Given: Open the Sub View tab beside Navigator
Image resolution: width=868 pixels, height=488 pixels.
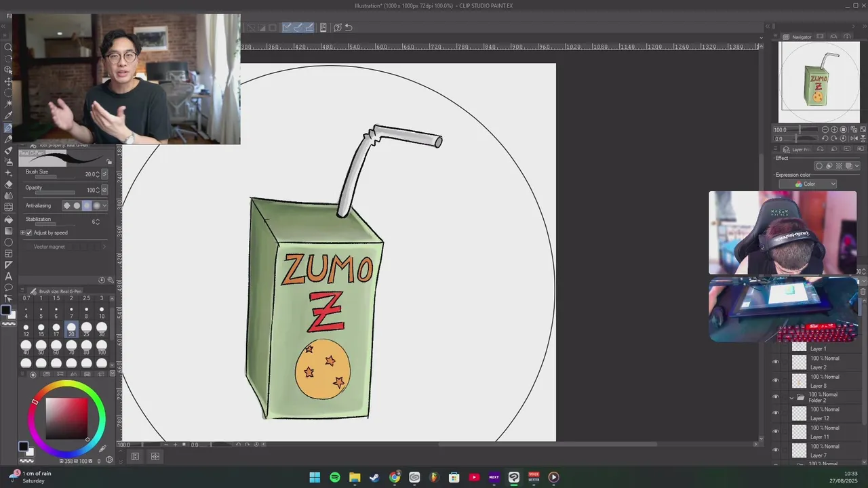Looking at the screenshot, I should (x=820, y=37).
